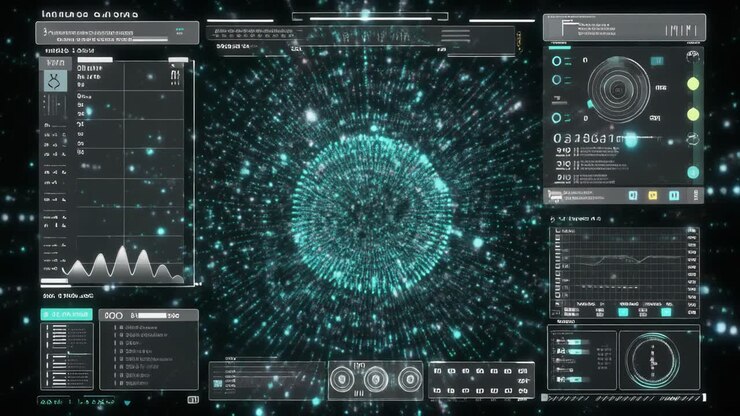The image size is (740, 416).
Task: Click the glowing cyan knob on right panel slider
Action: point(631,140)
